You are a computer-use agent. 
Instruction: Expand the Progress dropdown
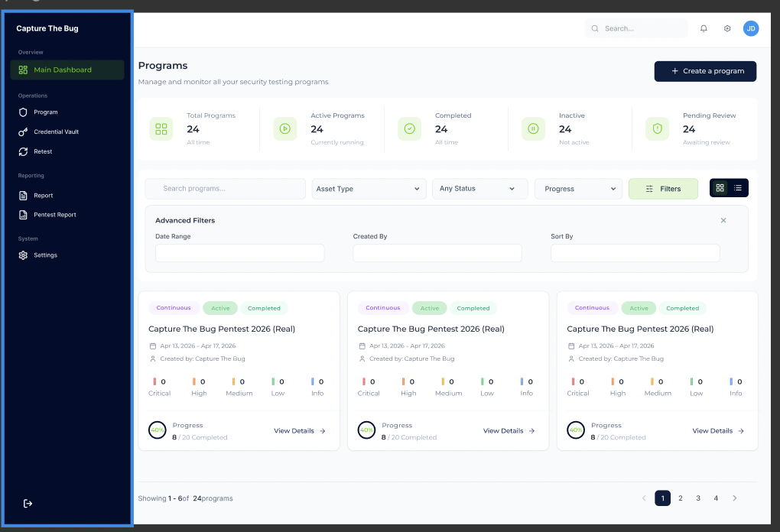pyautogui.click(x=578, y=189)
